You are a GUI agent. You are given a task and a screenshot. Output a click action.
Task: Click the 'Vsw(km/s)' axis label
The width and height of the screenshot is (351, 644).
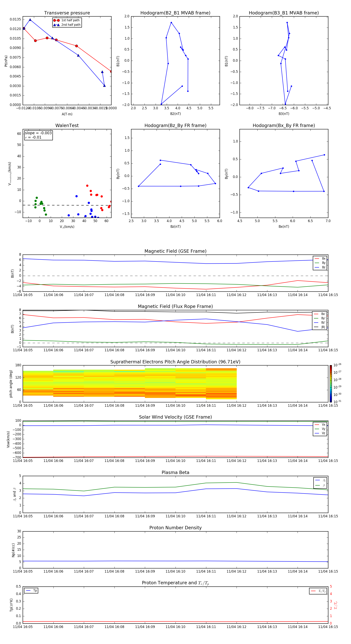[8, 439]
